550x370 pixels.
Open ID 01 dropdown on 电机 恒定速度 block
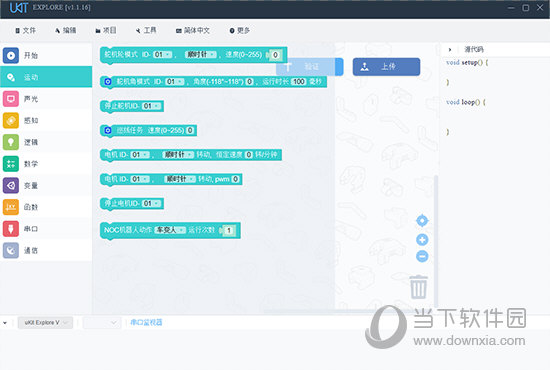point(140,155)
